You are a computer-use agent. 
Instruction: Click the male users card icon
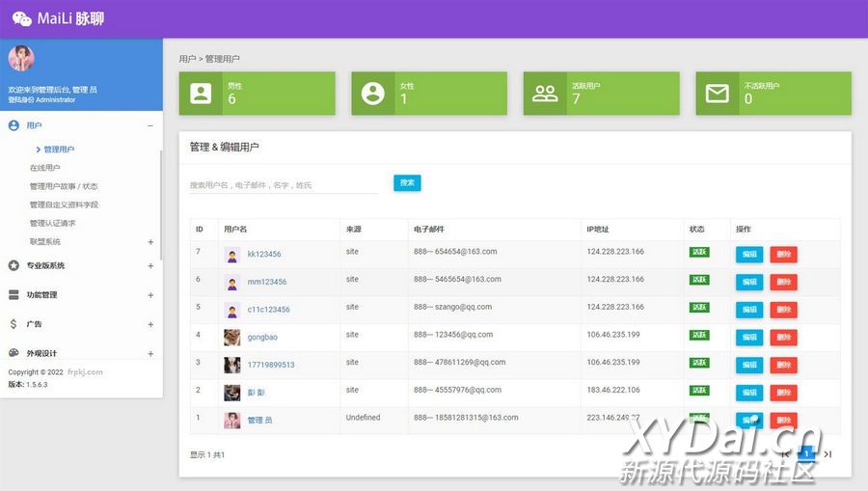tap(201, 93)
